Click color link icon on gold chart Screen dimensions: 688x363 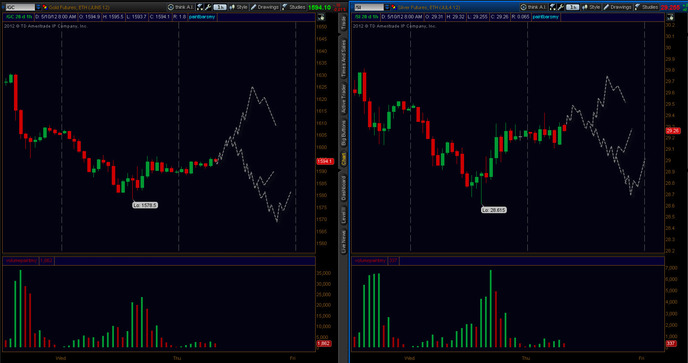point(44,7)
